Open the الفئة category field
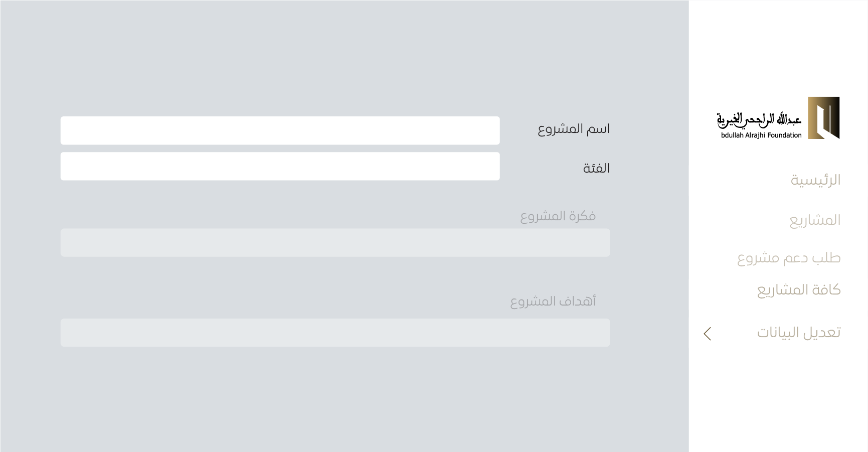Viewport: 868px width, 452px height. coord(280,166)
